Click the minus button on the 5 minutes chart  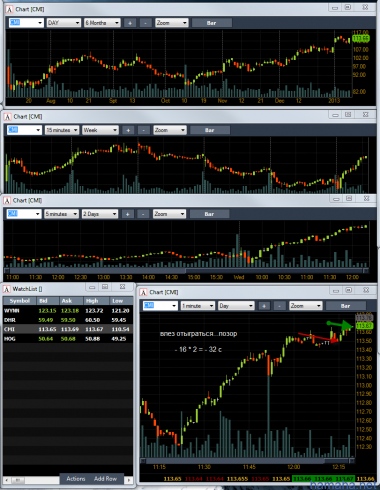tap(143, 214)
